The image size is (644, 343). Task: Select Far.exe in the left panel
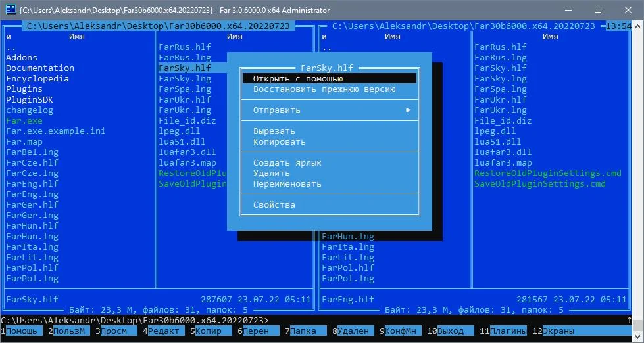[24, 121]
